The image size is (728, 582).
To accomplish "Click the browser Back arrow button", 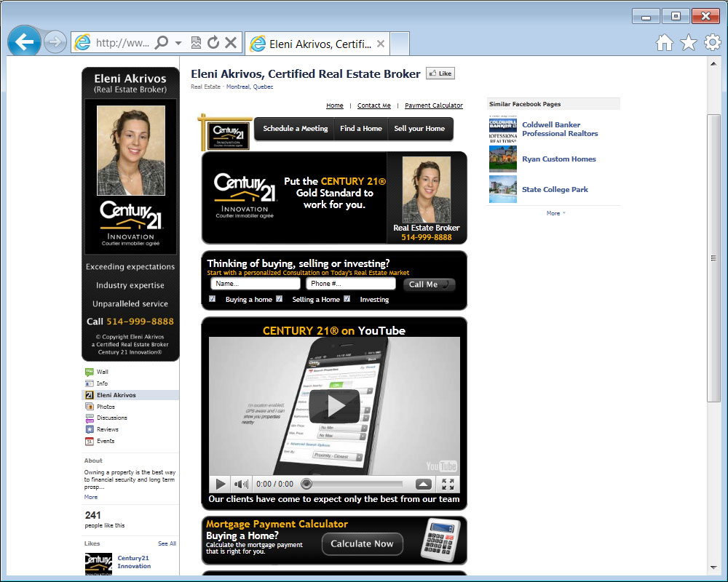I will click(24, 42).
